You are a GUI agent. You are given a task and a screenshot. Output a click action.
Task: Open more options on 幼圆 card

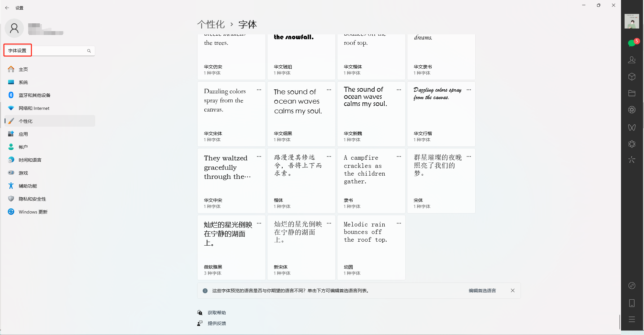coord(399,223)
